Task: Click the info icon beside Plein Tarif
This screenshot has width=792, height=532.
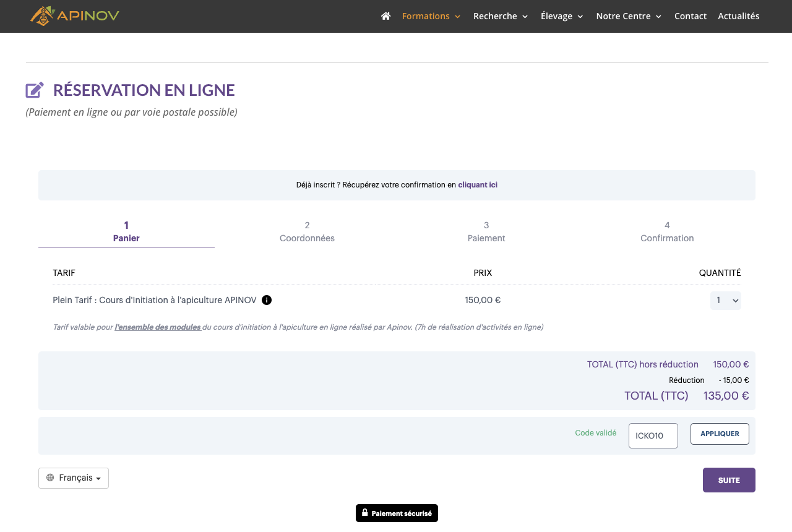Action: pyautogui.click(x=267, y=300)
